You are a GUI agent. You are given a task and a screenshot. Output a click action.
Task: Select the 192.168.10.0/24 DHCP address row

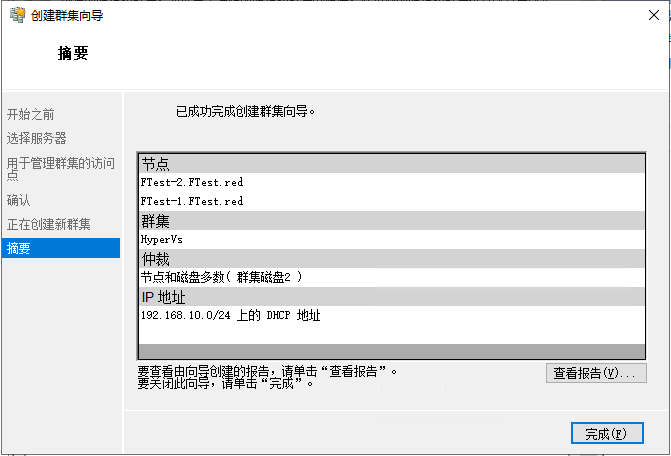click(392, 316)
